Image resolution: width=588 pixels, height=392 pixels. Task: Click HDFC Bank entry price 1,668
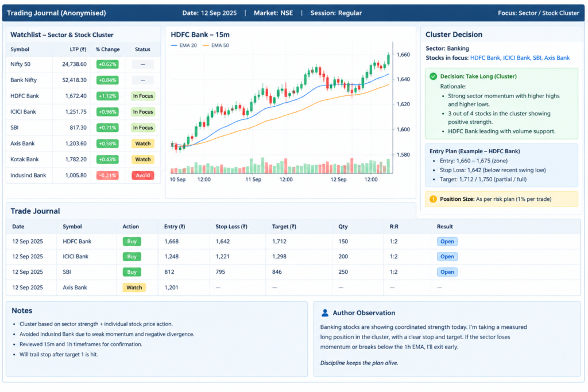pyautogui.click(x=171, y=242)
